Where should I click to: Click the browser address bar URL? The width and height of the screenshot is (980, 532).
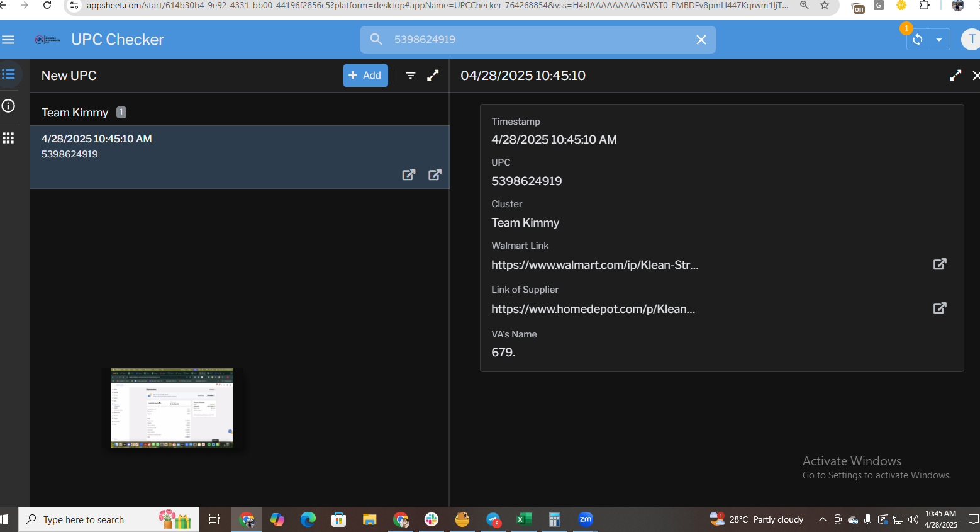[437, 5]
